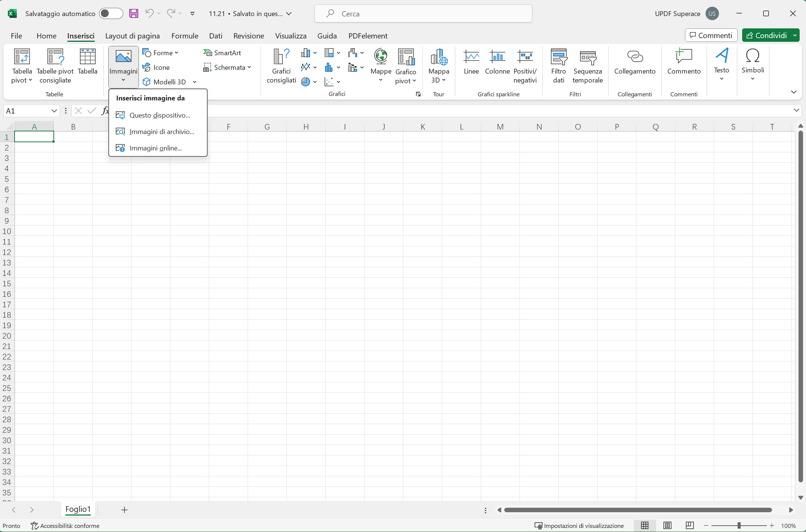The width and height of the screenshot is (806, 532).
Task: Open Mappa 3D tour
Action: click(x=438, y=66)
